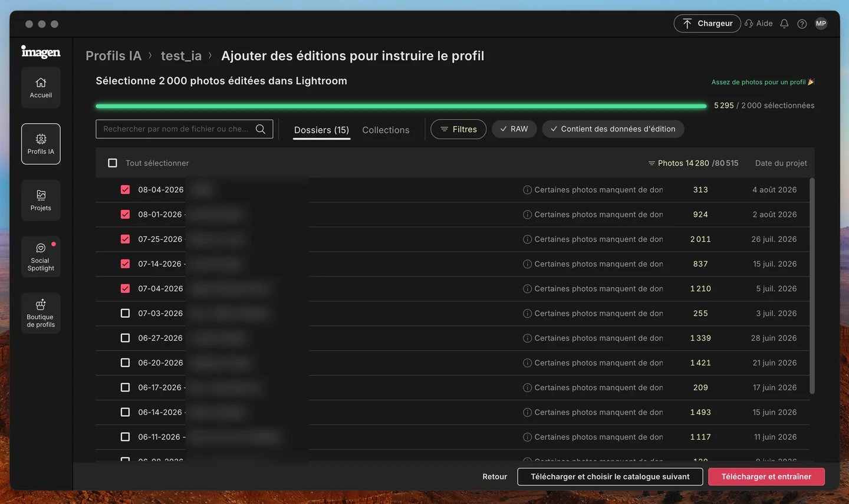
Task: Click the folder list scrollbar
Action: [812, 286]
